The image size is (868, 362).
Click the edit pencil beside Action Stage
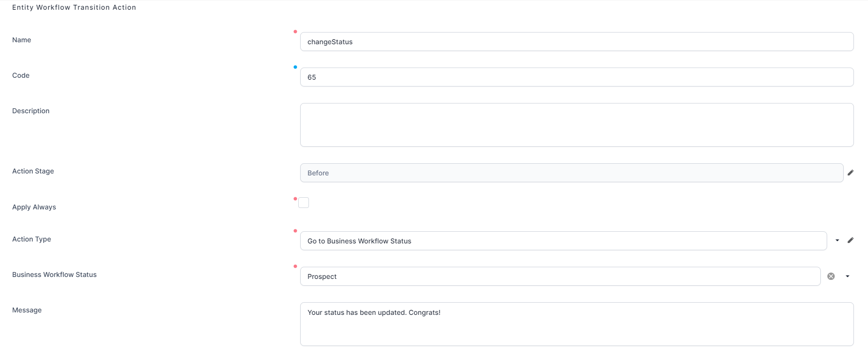tap(850, 172)
